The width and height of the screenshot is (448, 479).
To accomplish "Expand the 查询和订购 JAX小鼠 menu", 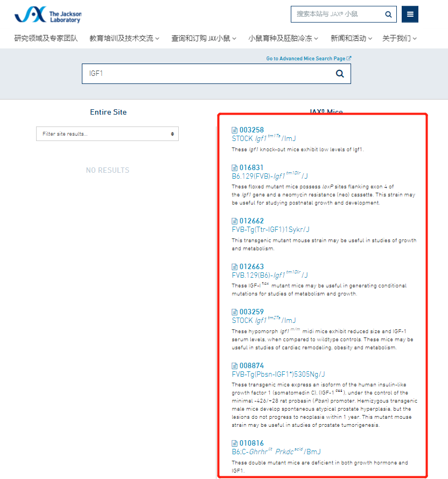I will (x=204, y=39).
